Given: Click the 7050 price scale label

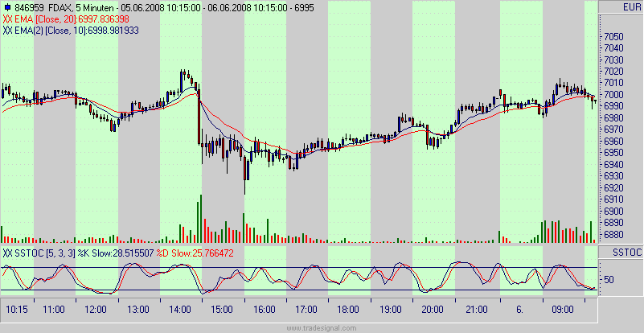Looking at the screenshot, I should pyautogui.click(x=613, y=36).
